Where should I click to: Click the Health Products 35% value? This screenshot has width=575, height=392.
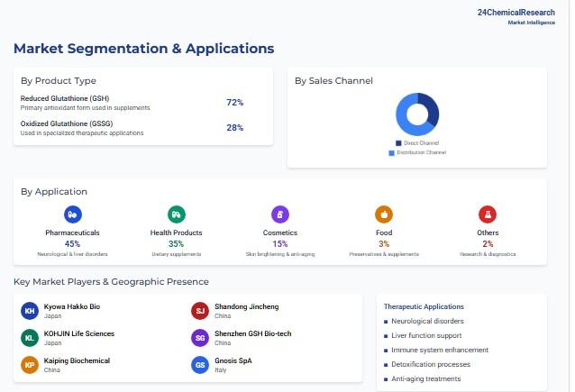pos(176,244)
